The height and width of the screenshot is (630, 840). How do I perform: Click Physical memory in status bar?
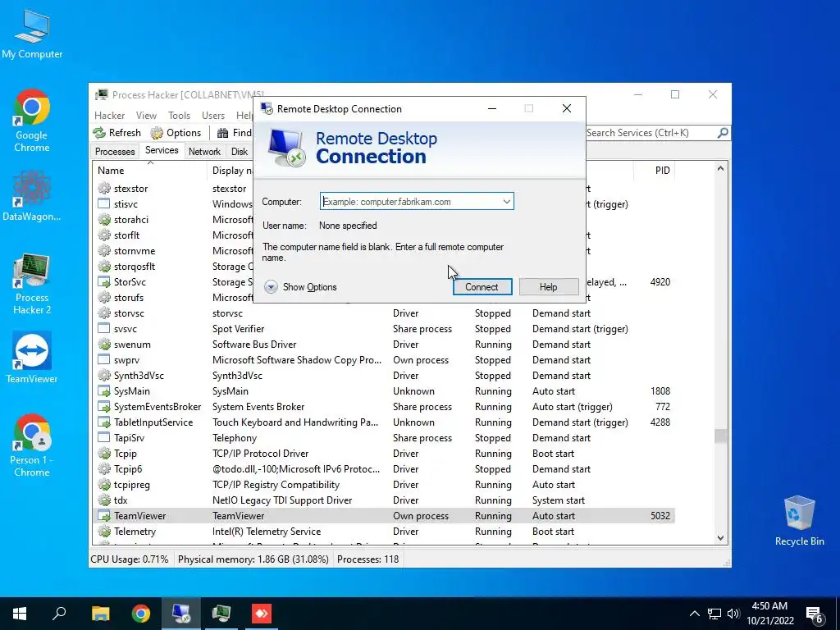pyautogui.click(x=253, y=559)
